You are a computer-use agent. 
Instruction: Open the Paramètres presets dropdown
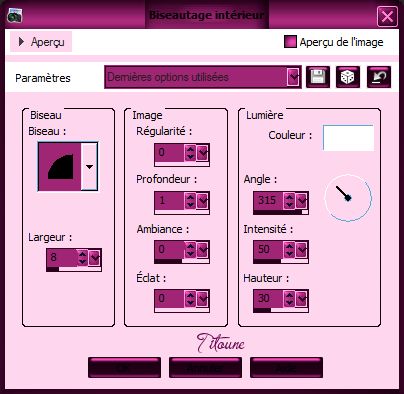(x=293, y=77)
